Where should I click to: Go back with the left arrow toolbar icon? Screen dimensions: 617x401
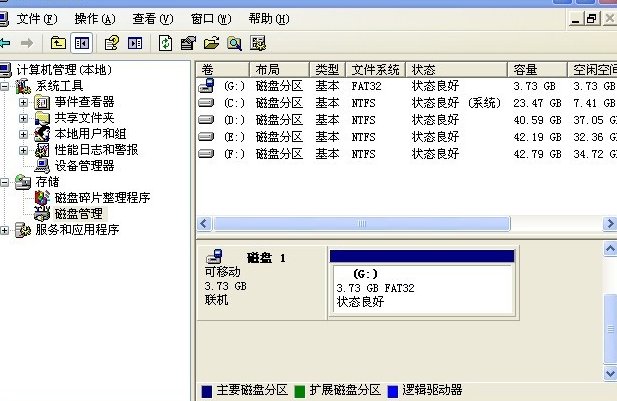(4, 43)
